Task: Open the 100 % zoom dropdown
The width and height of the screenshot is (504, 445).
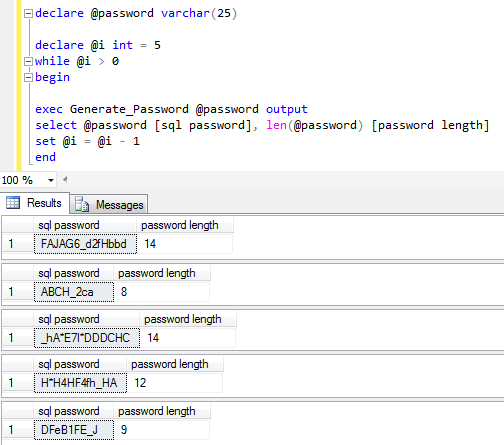Action: (x=51, y=180)
